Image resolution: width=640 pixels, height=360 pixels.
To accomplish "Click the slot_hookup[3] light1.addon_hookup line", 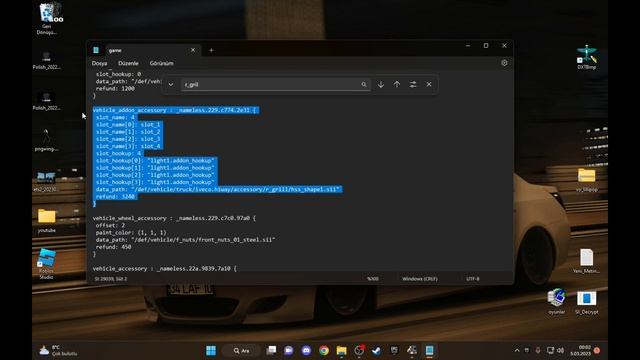I will pos(155,182).
